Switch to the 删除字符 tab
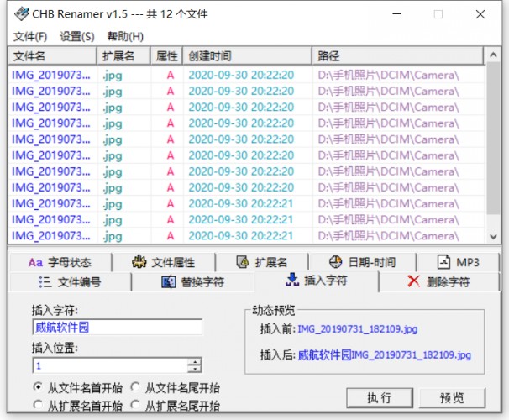Viewport: 509px width, 420px height. (439, 281)
